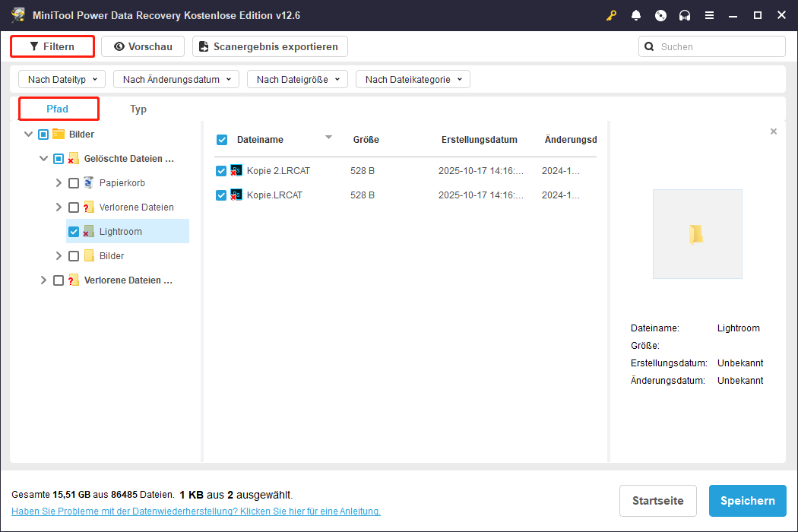Open the hamburger menu icon
The height and width of the screenshot is (532, 798).
[709, 15]
